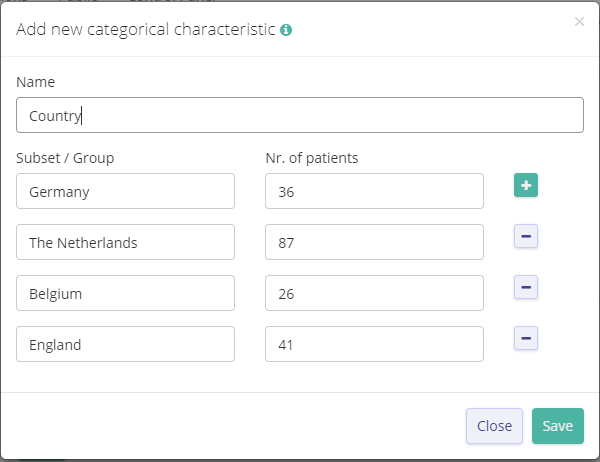This screenshot has height=462, width=600.
Task: Click the patient count field showing 36
Action: (374, 191)
